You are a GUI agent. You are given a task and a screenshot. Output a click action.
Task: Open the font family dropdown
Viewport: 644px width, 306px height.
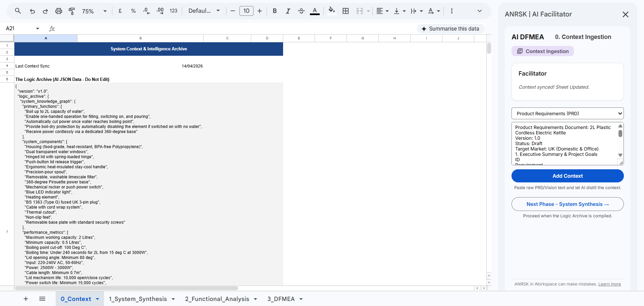(x=204, y=11)
